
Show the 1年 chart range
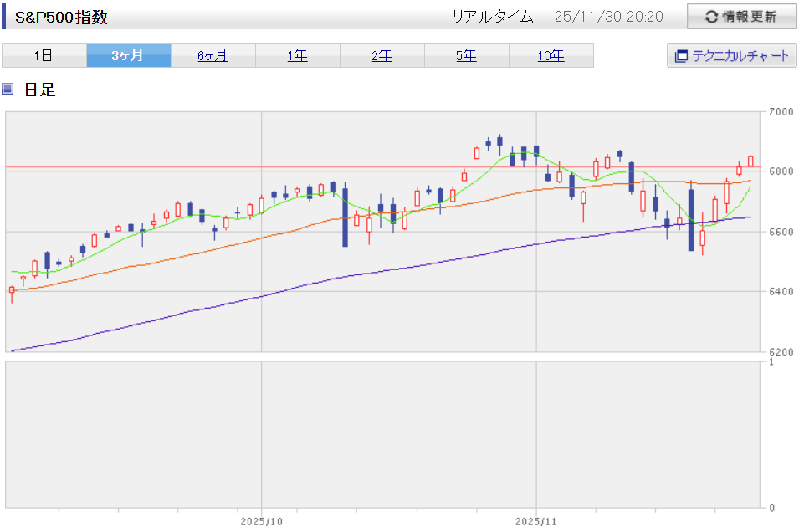click(x=297, y=56)
